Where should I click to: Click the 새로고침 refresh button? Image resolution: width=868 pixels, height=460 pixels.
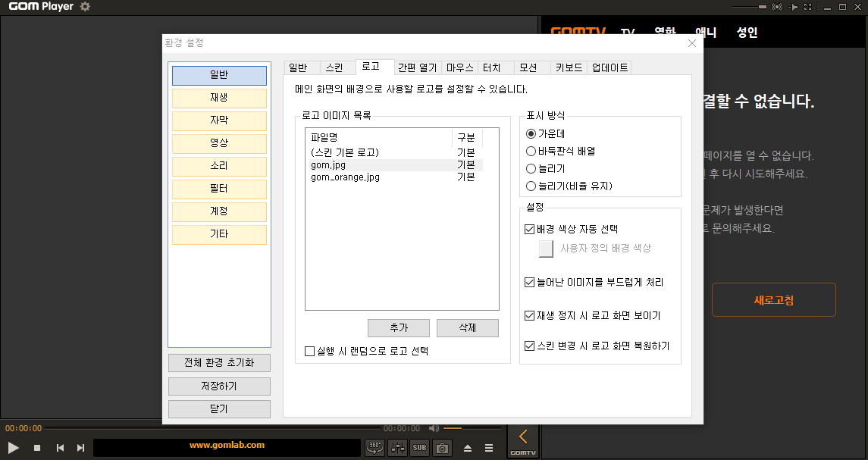773,299
